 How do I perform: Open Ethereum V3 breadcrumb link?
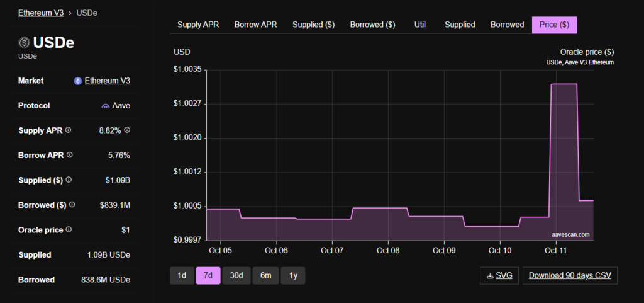(41, 13)
